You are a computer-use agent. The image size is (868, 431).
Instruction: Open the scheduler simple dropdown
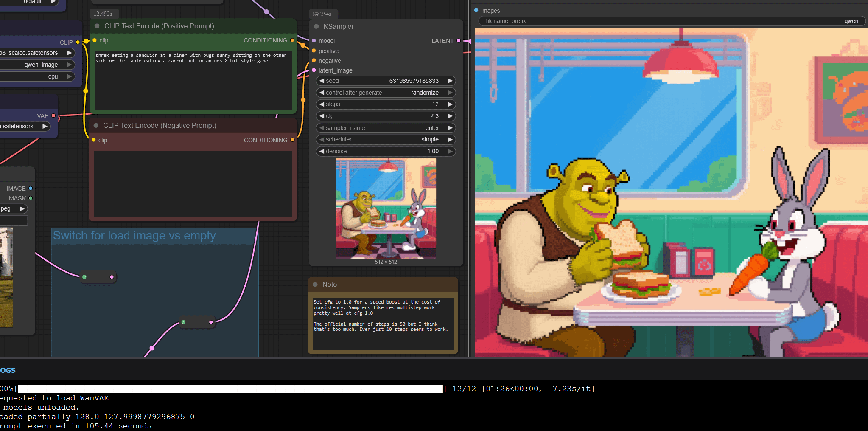tap(386, 139)
